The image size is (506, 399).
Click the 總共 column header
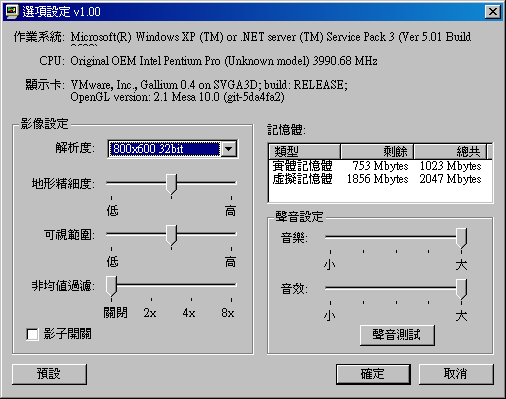450,152
